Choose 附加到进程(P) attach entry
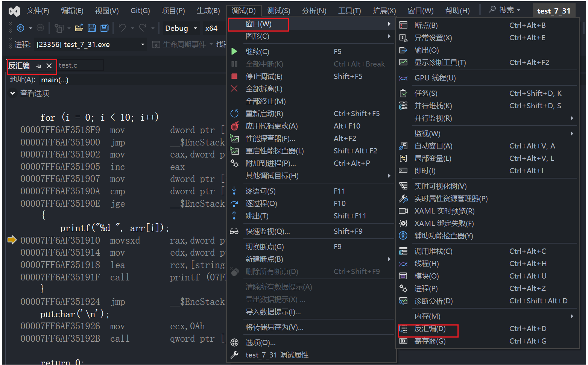 311,163
